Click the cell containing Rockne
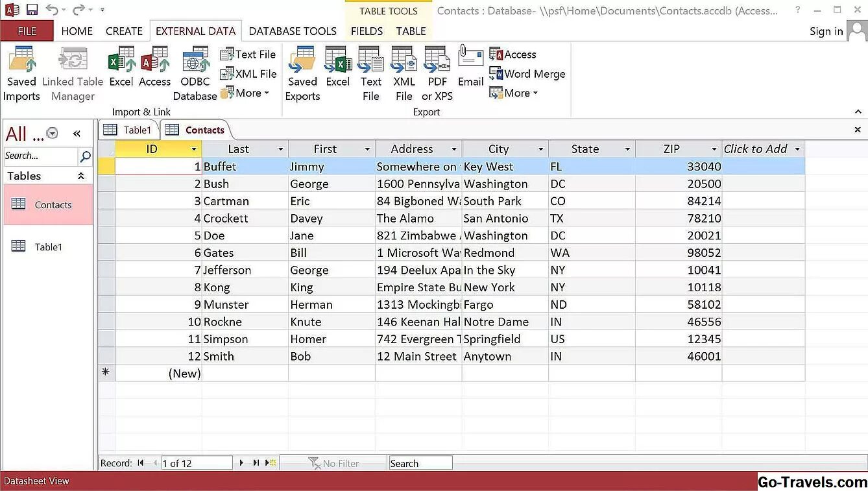Viewport: 868px width, 491px height. 245,322
